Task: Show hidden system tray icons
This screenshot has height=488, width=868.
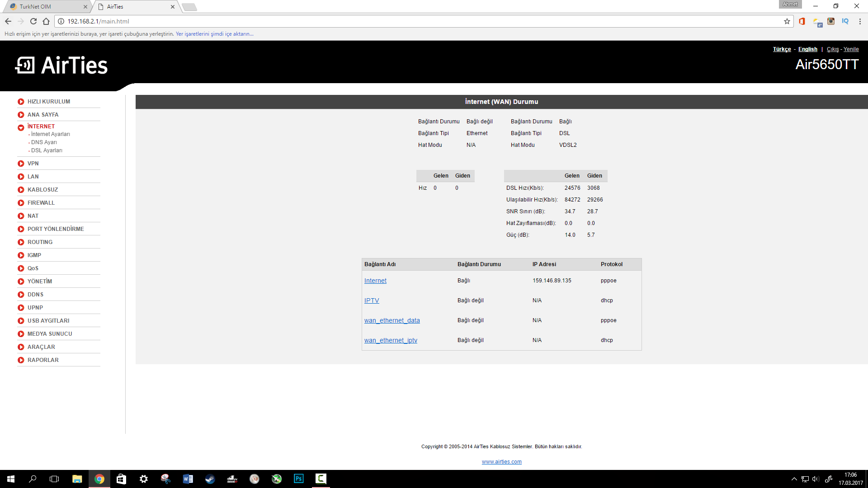Action: click(x=794, y=479)
